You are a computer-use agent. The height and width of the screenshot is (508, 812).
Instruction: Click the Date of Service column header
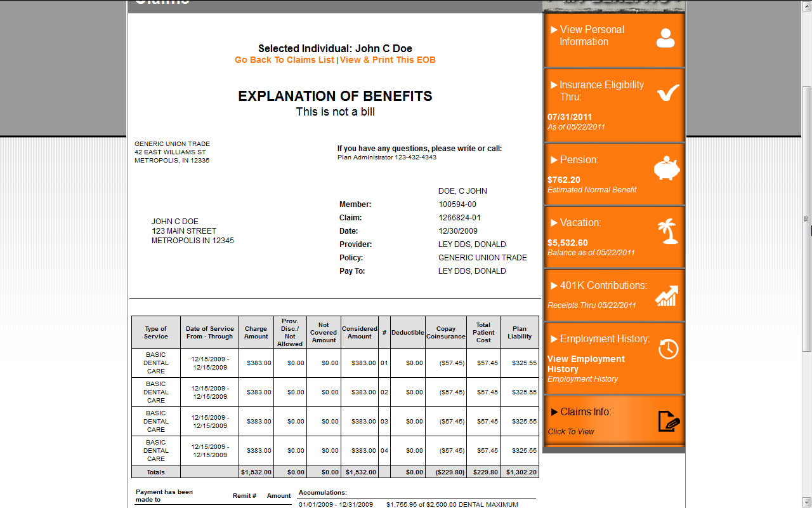[210, 333]
